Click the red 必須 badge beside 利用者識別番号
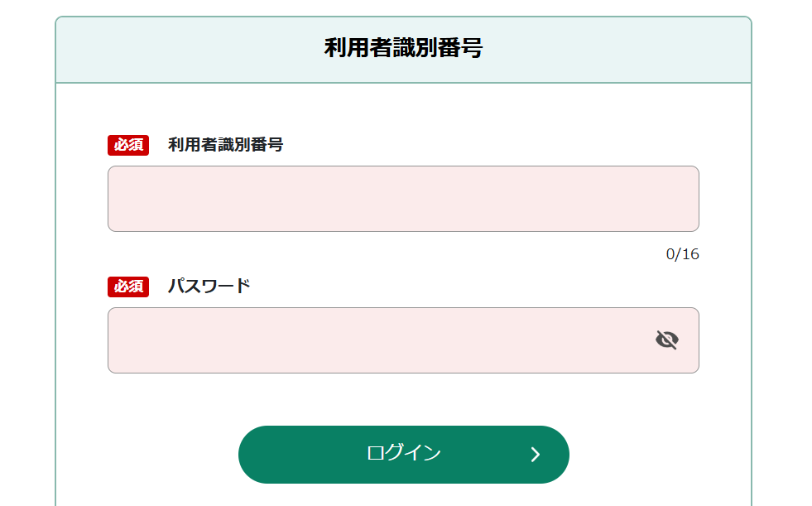This screenshot has width=812, height=506. tap(128, 145)
